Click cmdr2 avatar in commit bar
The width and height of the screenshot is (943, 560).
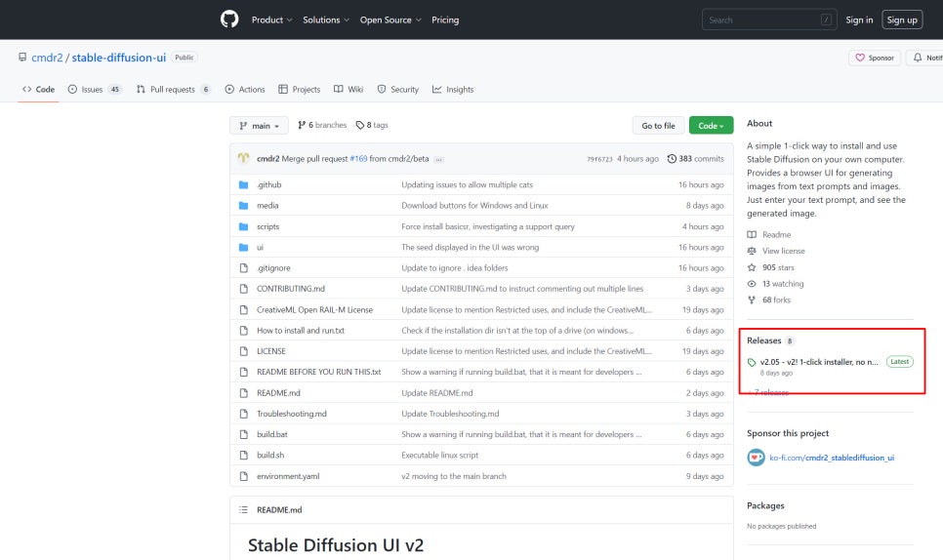click(x=244, y=159)
